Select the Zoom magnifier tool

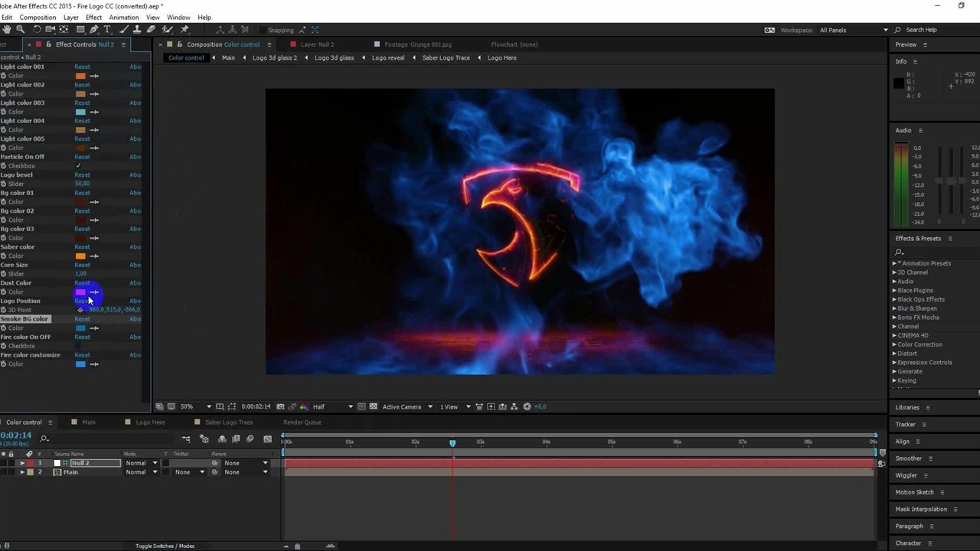tap(21, 30)
